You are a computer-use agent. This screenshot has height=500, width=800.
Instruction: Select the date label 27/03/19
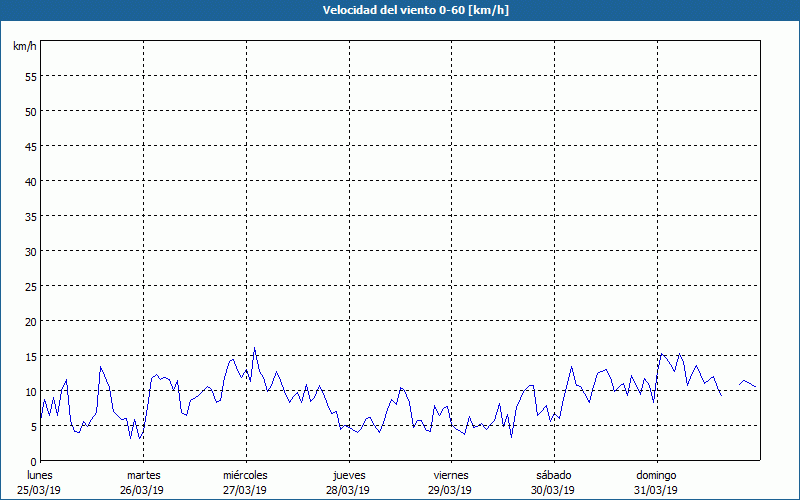245,490
